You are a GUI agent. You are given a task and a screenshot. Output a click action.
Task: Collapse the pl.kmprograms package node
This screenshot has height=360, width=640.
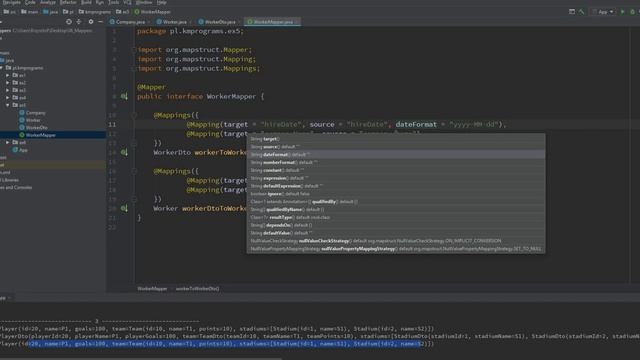tap(2, 68)
